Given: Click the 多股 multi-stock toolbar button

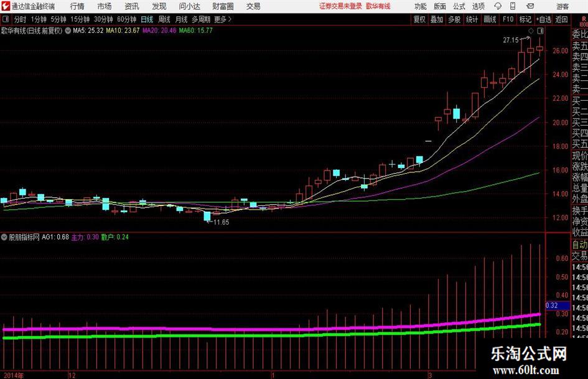Looking at the screenshot, I should tap(454, 19).
